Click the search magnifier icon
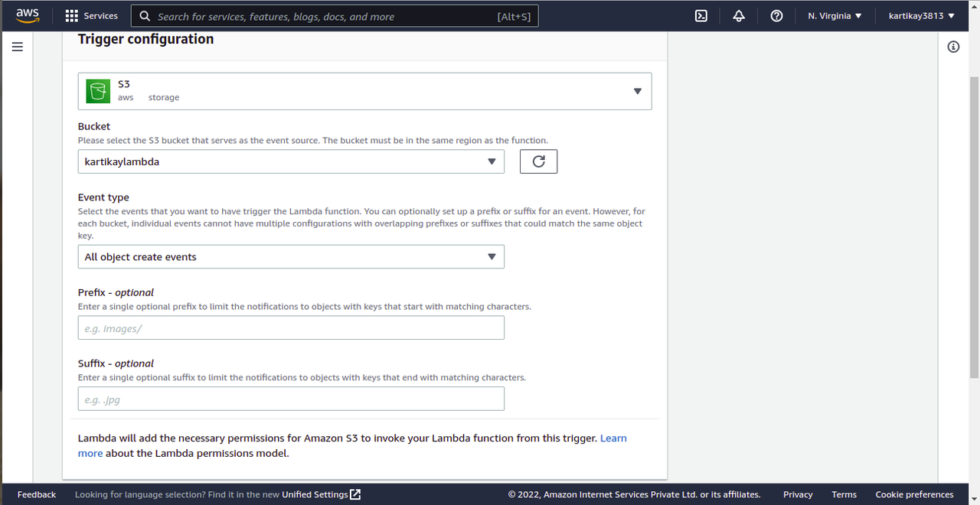Image resolution: width=980 pixels, height=505 pixels. pyautogui.click(x=145, y=16)
